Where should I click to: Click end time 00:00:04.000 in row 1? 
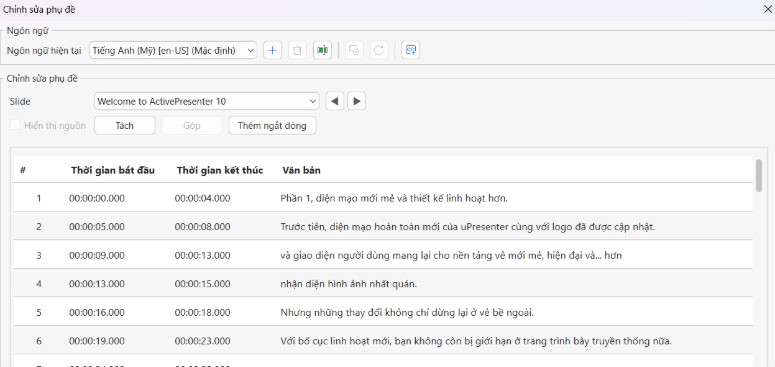(x=203, y=199)
